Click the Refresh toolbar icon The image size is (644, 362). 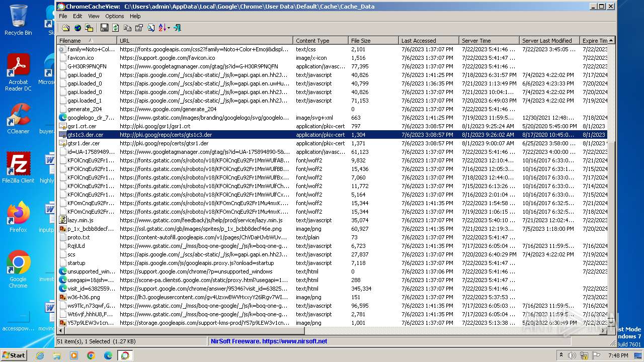pos(116,28)
